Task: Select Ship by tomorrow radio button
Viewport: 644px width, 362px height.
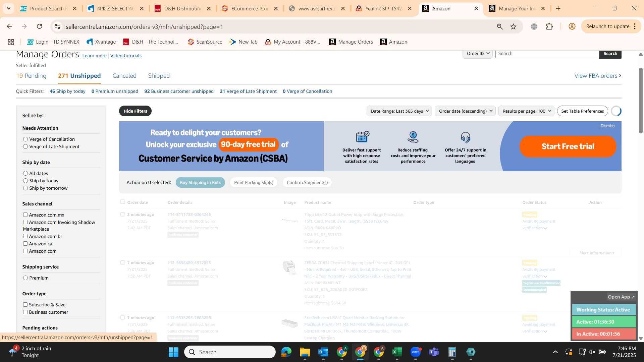Action: tap(25, 188)
